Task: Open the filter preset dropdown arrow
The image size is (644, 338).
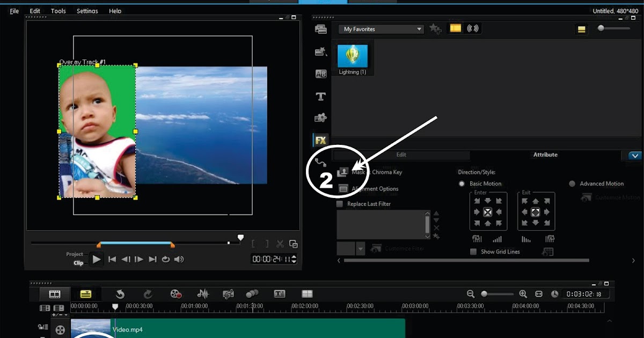Action: point(361,248)
